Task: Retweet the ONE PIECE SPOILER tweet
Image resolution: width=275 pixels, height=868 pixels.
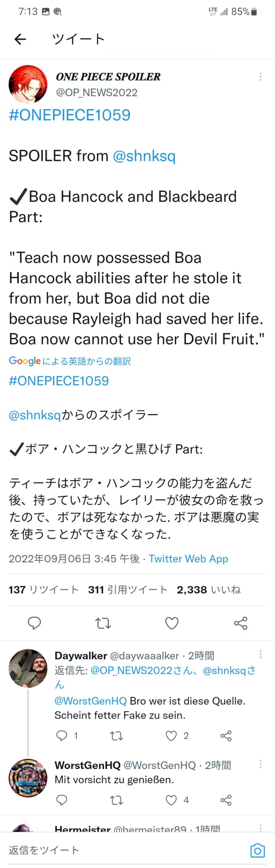Action: 103,623
